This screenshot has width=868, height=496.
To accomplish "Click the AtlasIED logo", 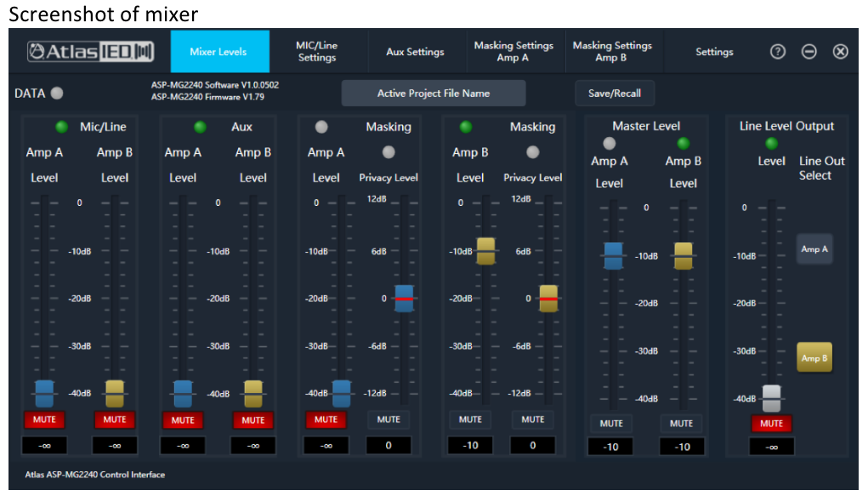I will [x=91, y=52].
